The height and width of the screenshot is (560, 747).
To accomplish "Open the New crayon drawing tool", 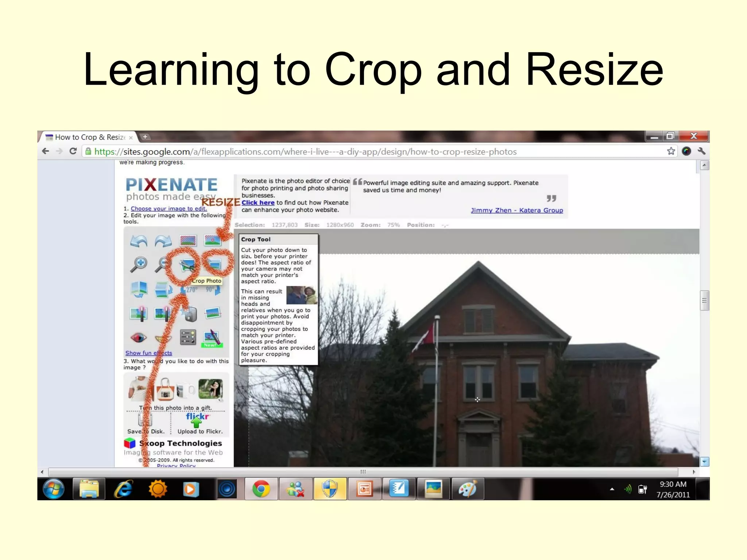I will 212,338.
